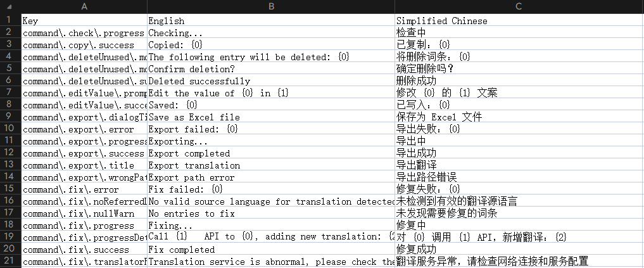Select Chinese cell '修改 {0} 的 {1} 文案'
Image resolution: width=644 pixels, height=268 pixels.
click(519, 93)
